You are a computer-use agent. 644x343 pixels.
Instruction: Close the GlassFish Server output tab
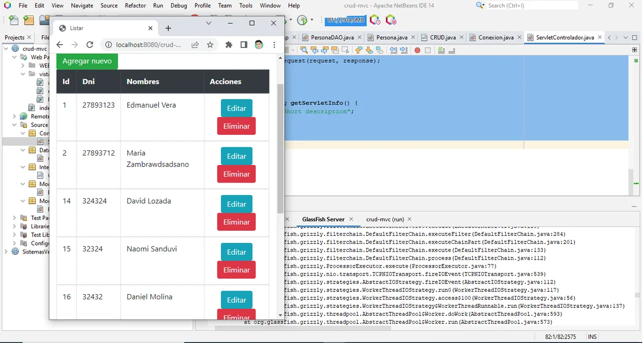coord(351,219)
